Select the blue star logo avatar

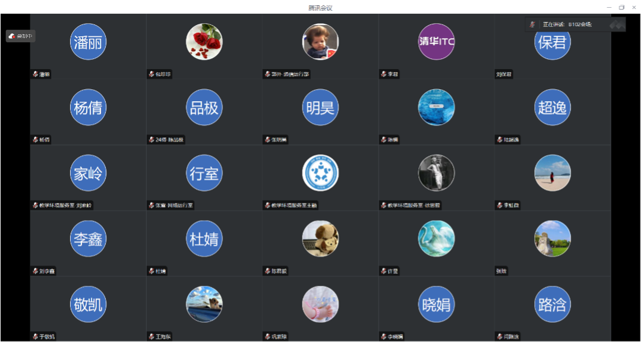(x=320, y=173)
